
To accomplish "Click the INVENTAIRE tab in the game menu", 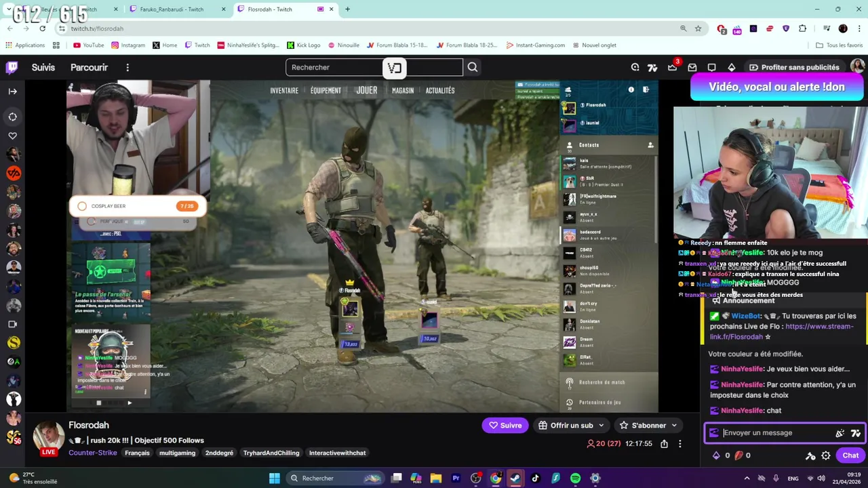I will tap(284, 90).
